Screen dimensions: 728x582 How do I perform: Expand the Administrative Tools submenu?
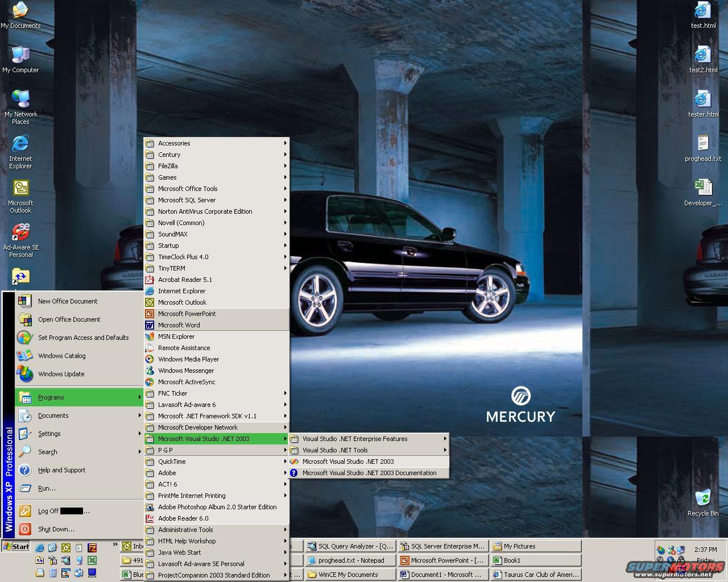pos(185,530)
